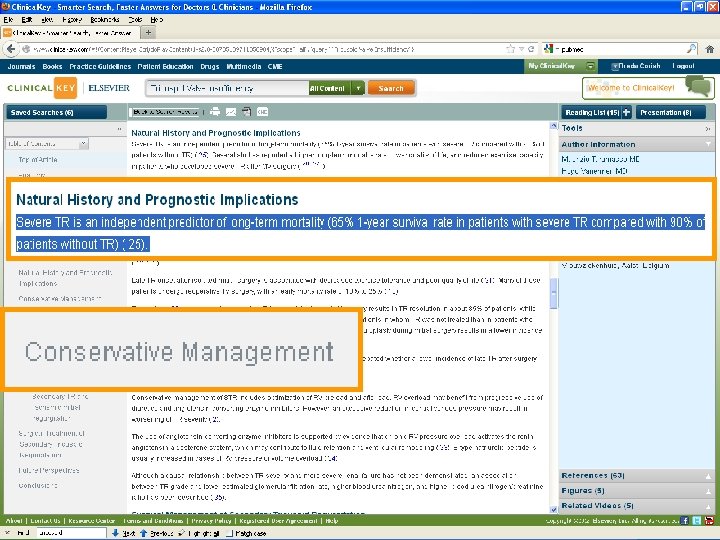The height and width of the screenshot is (540, 720).
Task: Expand the Figures (5) panel
Action: [x=636, y=491]
